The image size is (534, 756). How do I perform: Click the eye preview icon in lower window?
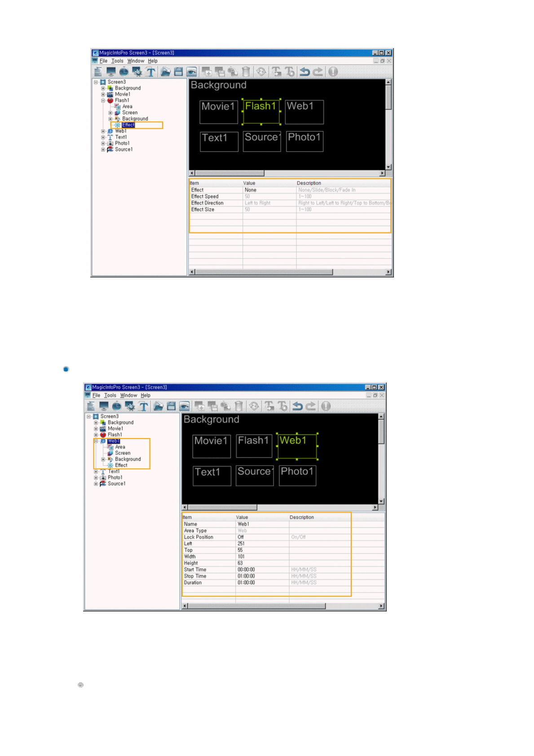185,406
